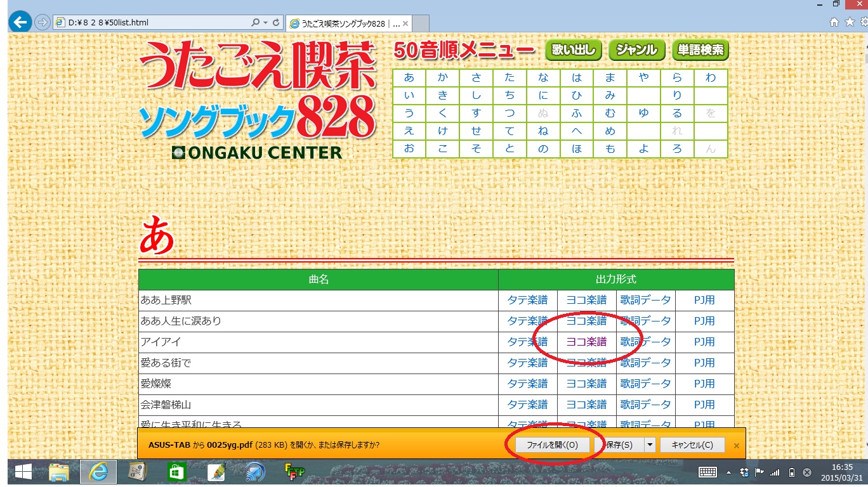
Task: Go back with the browser back arrow
Action: pos(21,23)
